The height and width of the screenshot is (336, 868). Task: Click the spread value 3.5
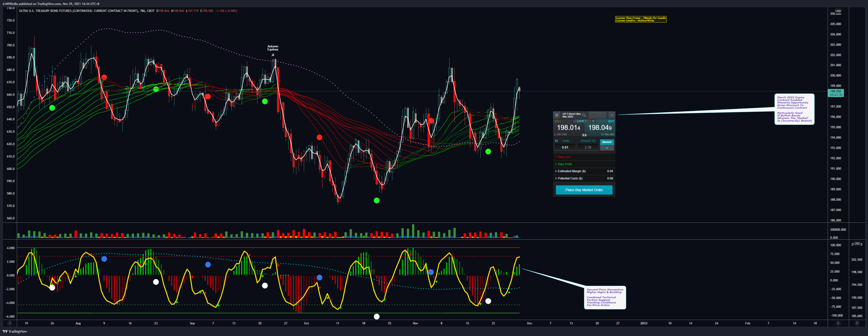click(584, 135)
